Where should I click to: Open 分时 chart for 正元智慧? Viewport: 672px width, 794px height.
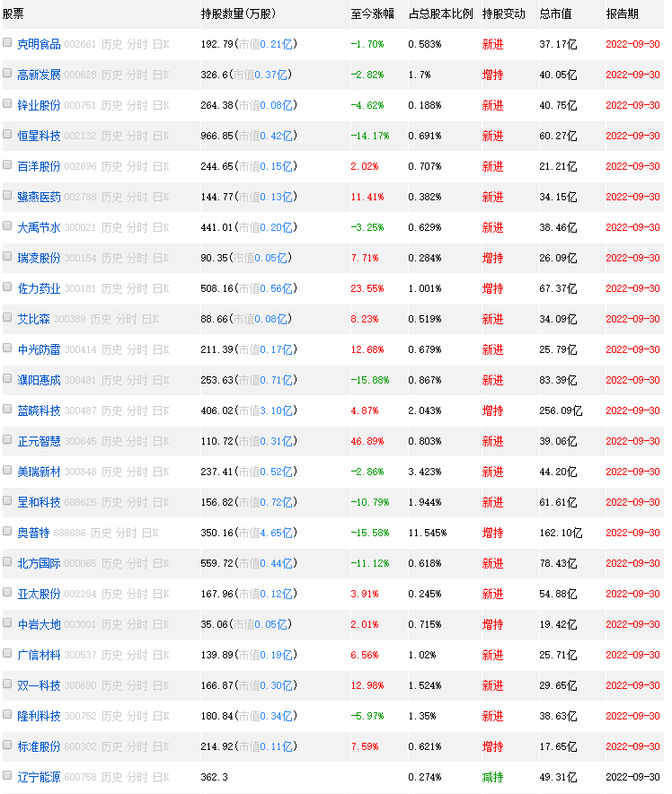(x=137, y=441)
